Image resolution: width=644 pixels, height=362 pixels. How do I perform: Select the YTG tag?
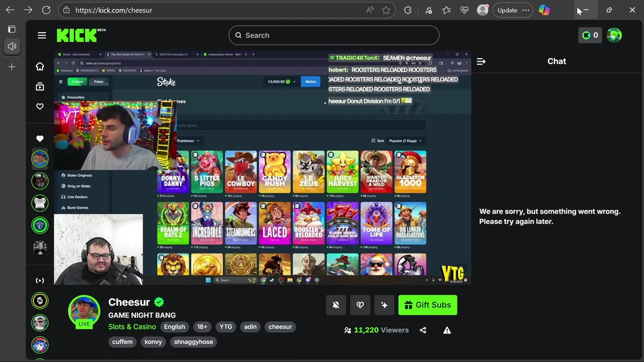tap(226, 327)
